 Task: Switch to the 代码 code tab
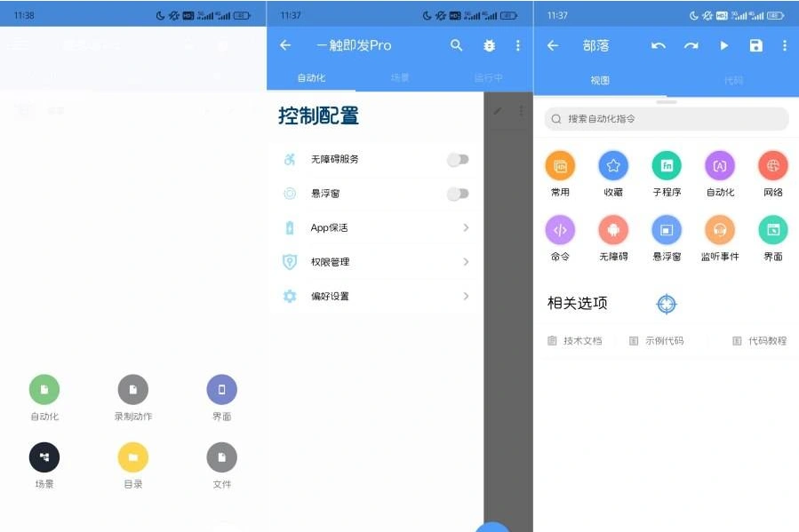coord(732,80)
